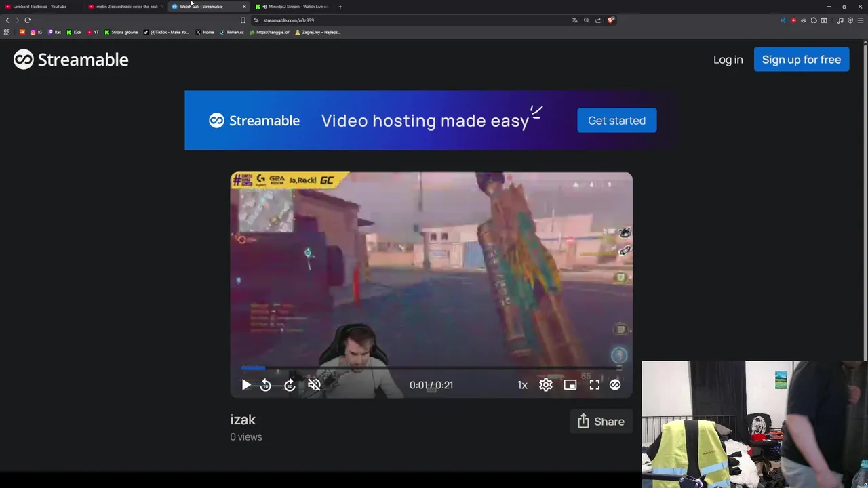The image size is (868, 488).
Task: Open the TikTok bookmark
Action: [167, 32]
